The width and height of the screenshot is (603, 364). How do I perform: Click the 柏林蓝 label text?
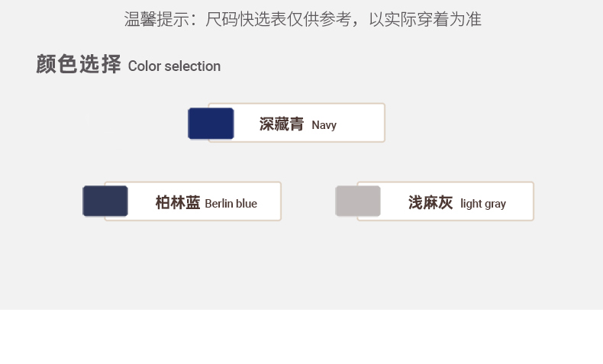(178, 203)
